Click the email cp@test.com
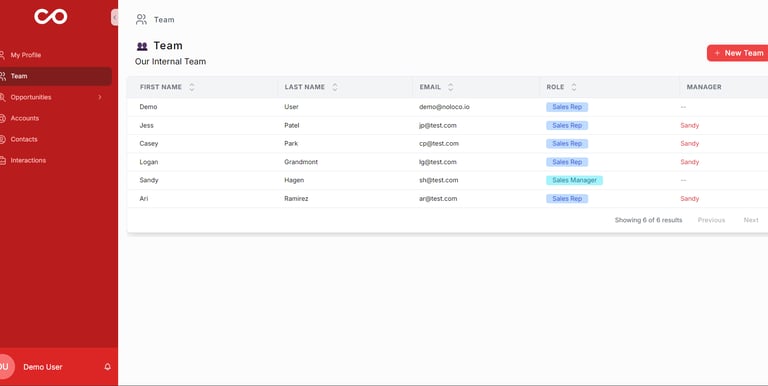The width and height of the screenshot is (768, 386). click(x=439, y=144)
